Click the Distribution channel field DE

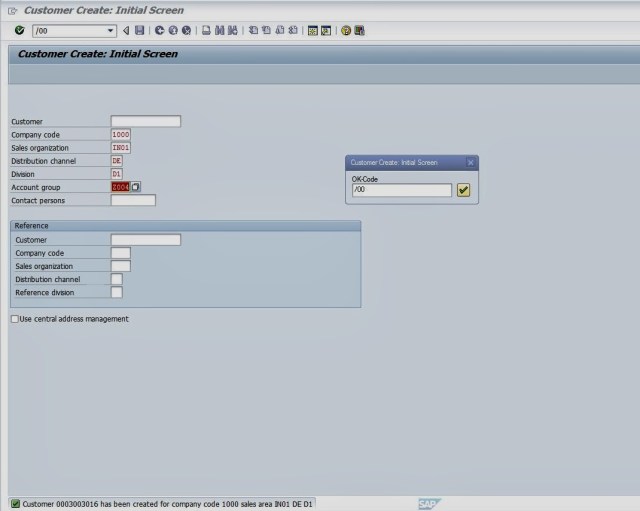coord(117,161)
